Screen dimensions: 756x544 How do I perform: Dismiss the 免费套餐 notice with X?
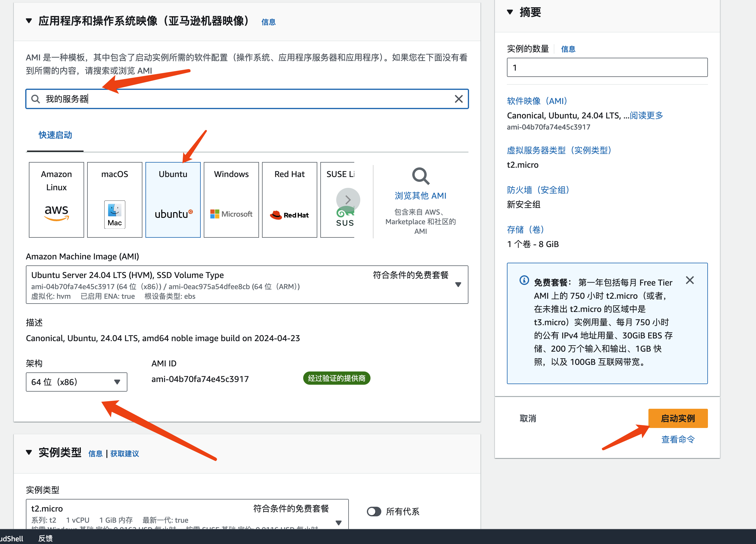pyautogui.click(x=690, y=280)
